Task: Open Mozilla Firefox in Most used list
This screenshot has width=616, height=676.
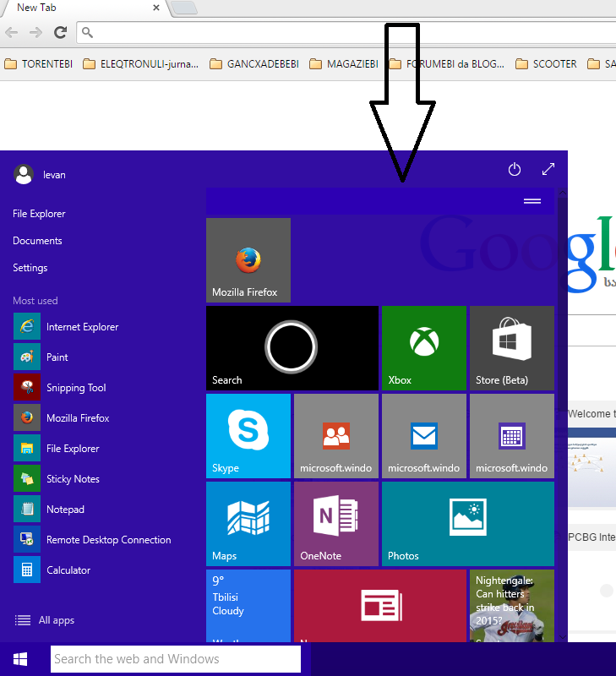Action: click(62, 417)
